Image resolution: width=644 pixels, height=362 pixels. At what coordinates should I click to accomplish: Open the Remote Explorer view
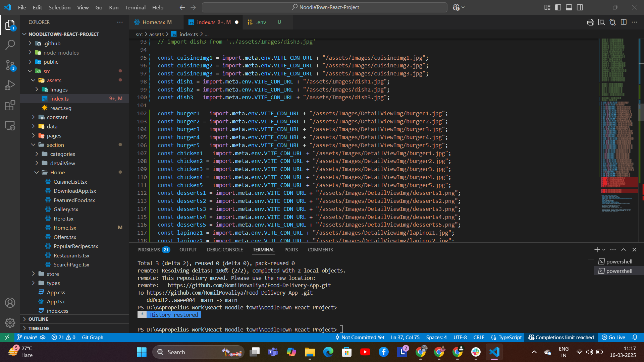(x=10, y=126)
